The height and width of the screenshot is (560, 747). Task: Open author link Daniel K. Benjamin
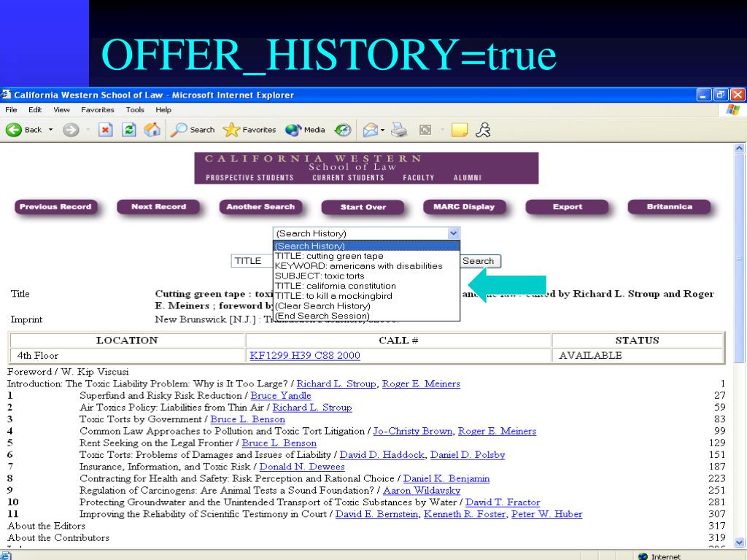(x=446, y=478)
